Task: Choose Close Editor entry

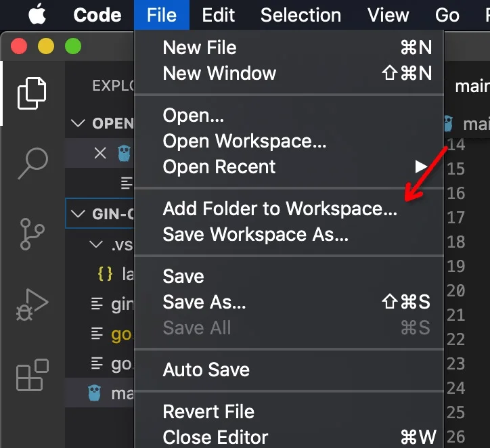Action: (x=289, y=437)
